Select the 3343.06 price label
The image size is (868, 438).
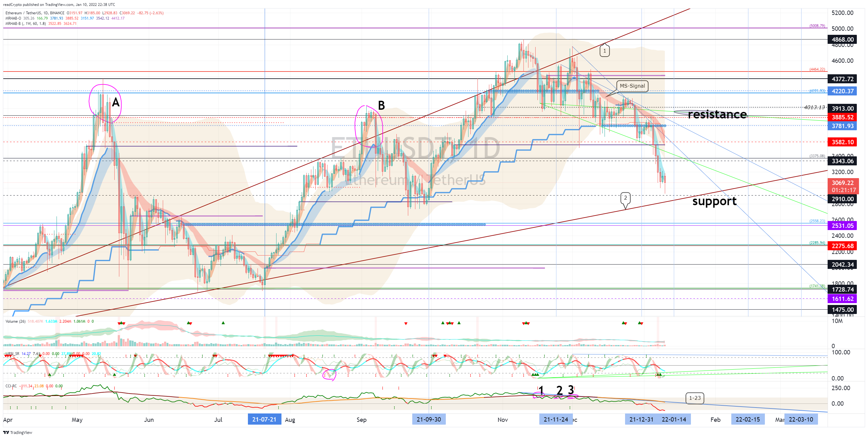click(x=843, y=161)
